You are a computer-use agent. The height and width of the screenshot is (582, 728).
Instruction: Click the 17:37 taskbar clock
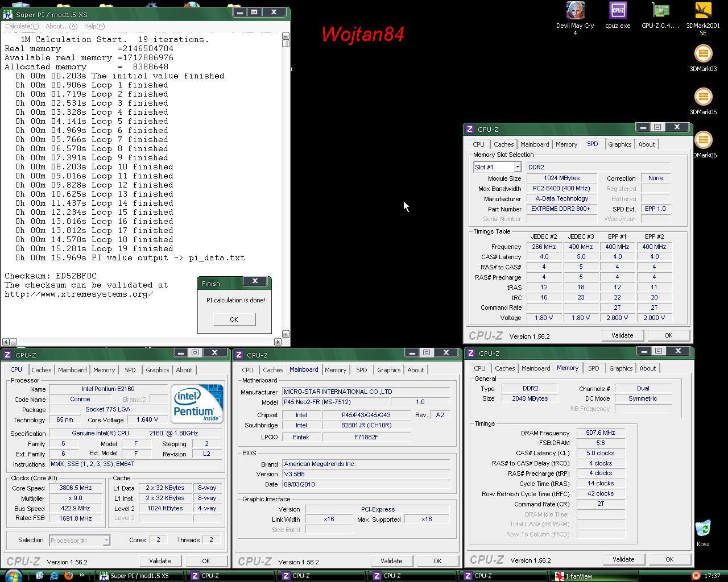[712, 576]
